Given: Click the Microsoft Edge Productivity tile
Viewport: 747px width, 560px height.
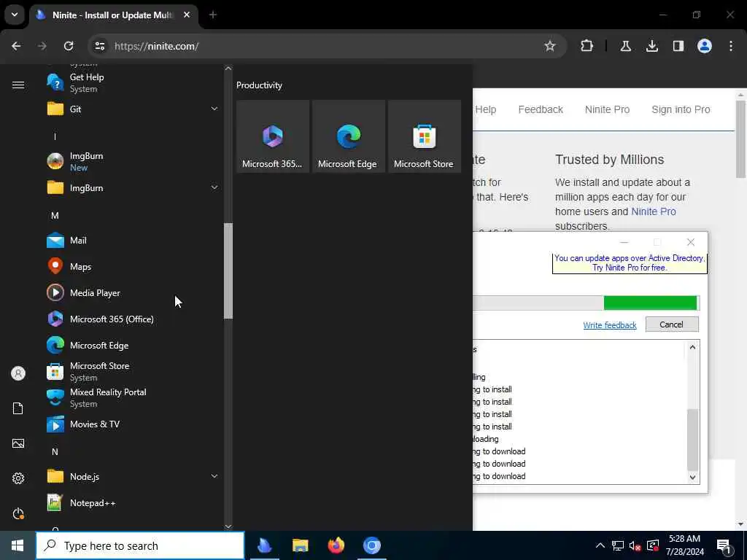Looking at the screenshot, I should (348, 136).
